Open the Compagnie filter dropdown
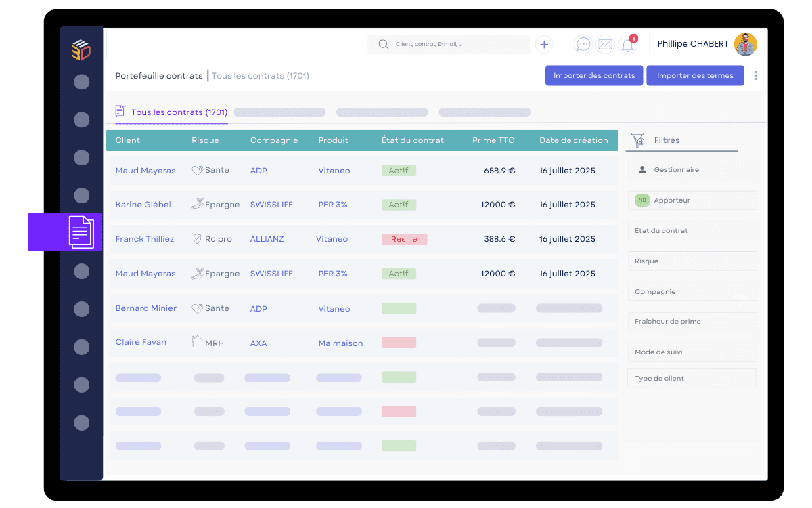 click(692, 292)
